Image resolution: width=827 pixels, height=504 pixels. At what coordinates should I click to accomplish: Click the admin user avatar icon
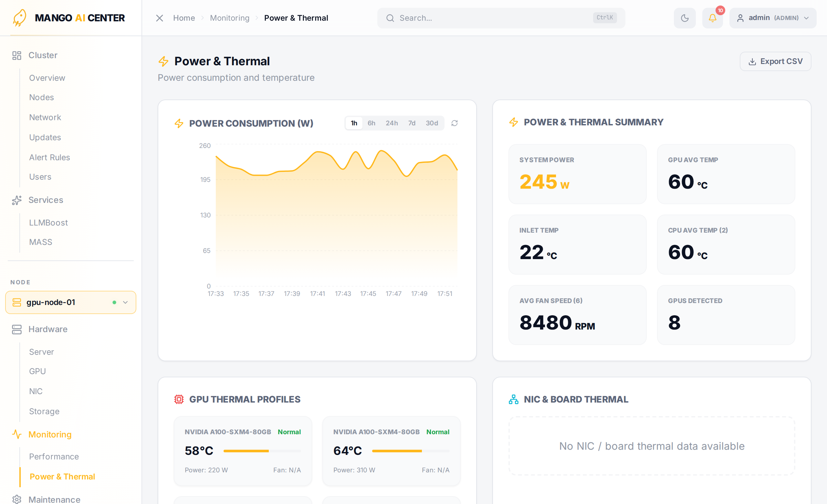point(740,18)
